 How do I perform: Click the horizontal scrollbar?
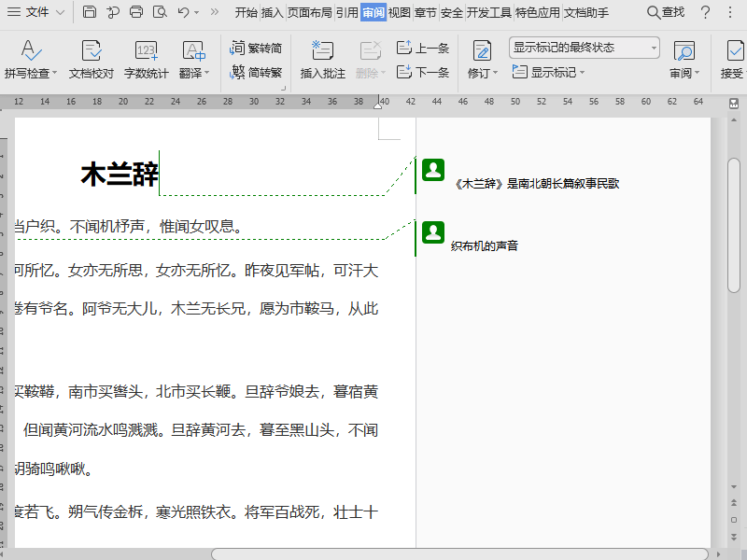(459, 553)
